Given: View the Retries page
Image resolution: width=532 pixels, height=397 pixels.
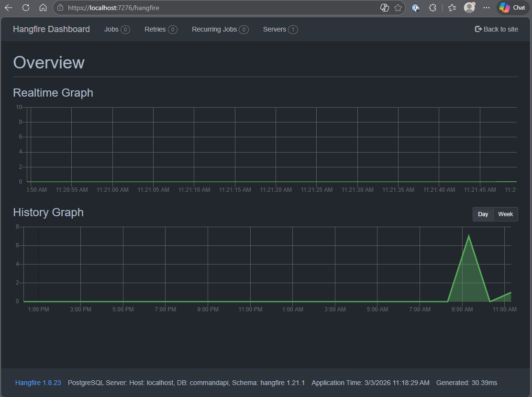Looking at the screenshot, I should (155, 29).
